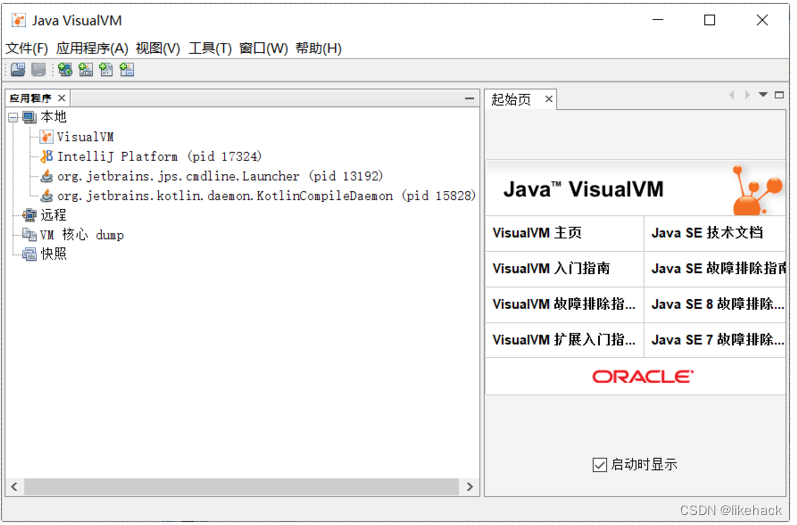Open the document list dropdown arrow
This screenshot has height=525, width=797.
point(763,95)
